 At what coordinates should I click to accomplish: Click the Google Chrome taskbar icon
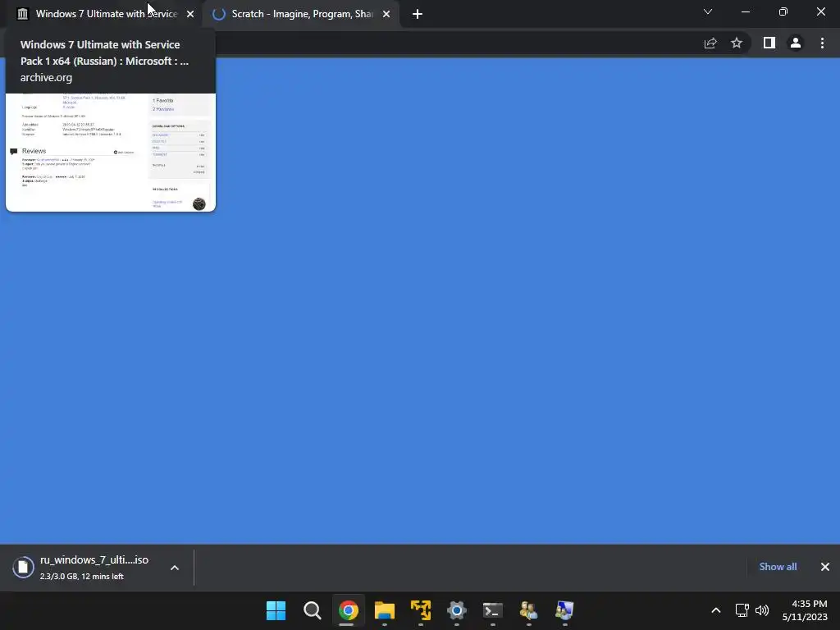click(x=348, y=610)
